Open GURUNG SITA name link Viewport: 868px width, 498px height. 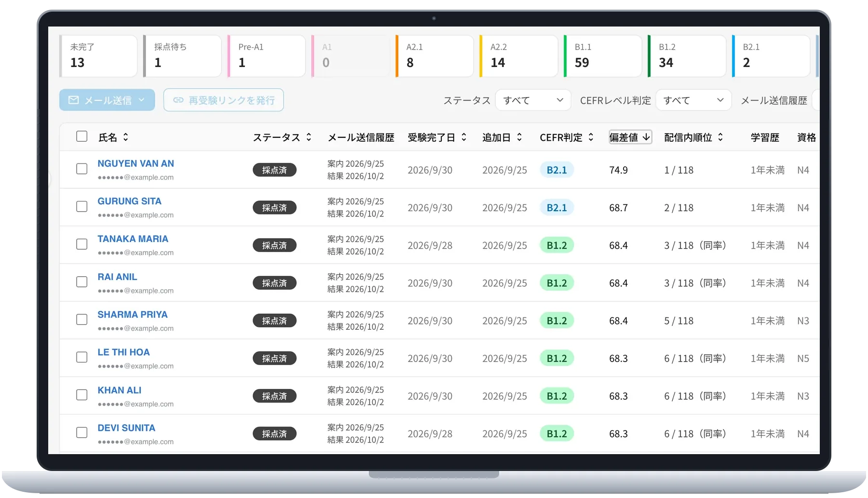[129, 201]
